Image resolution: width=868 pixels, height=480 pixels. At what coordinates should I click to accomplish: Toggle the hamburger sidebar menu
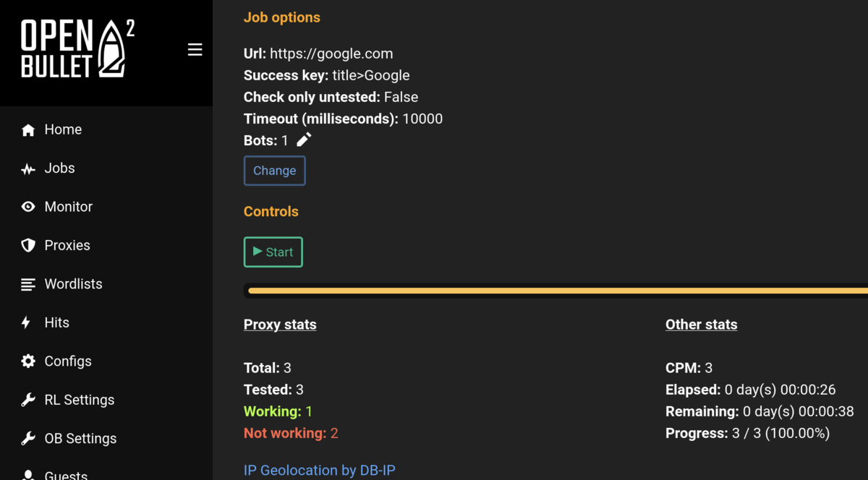tap(195, 49)
